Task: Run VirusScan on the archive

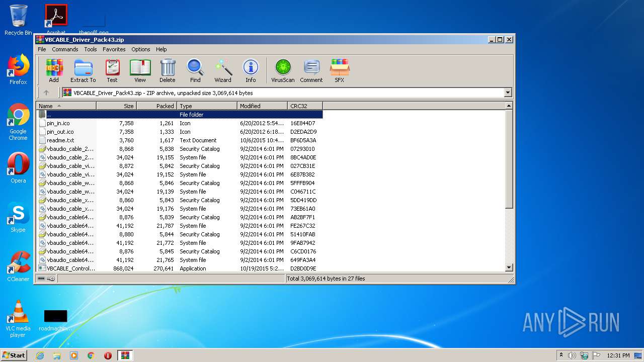Action: point(283,70)
